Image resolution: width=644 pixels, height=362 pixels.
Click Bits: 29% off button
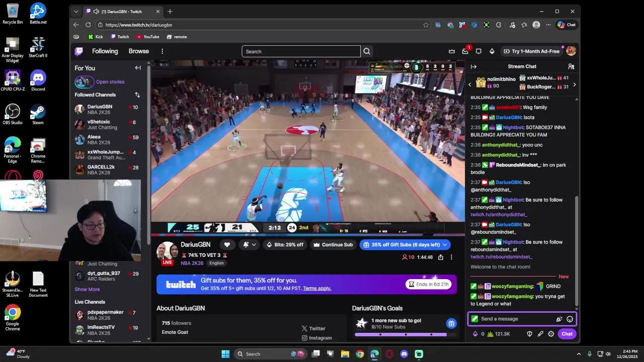coord(285,245)
